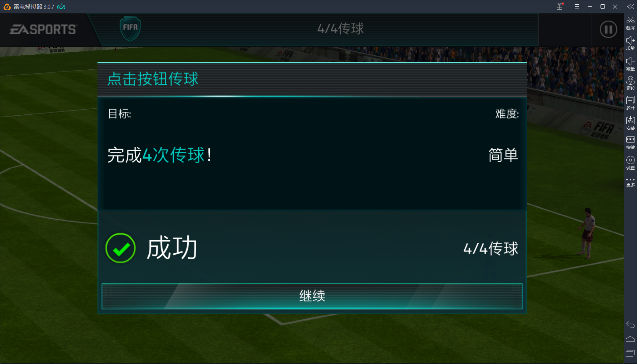This screenshot has height=364, width=637.
Task: Click the FIFA shield badge
Action: (x=130, y=29)
